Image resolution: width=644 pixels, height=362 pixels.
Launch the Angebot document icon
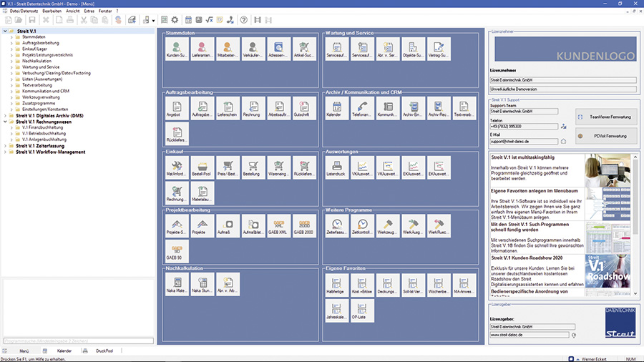click(177, 108)
